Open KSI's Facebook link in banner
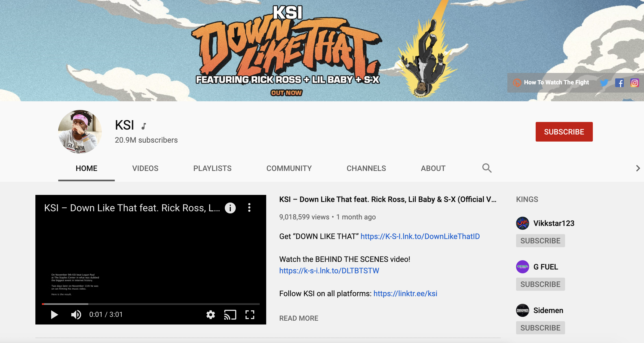The width and height of the screenshot is (644, 343). [x=619, y=83]
